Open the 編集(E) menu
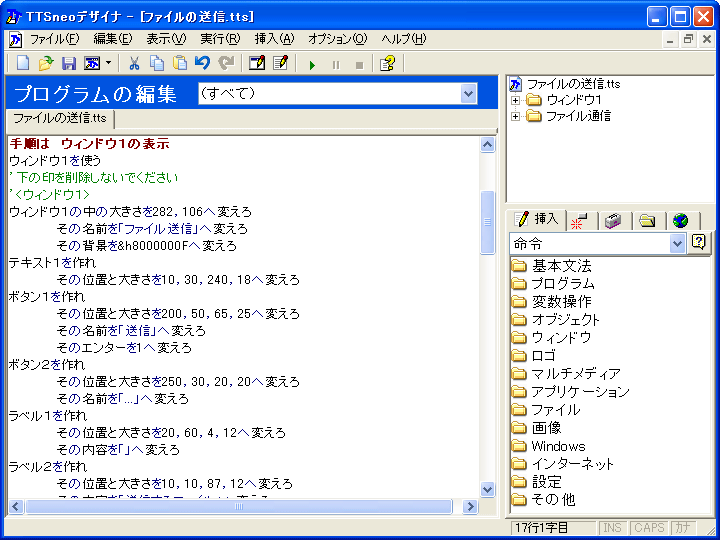 click(112, 39)
